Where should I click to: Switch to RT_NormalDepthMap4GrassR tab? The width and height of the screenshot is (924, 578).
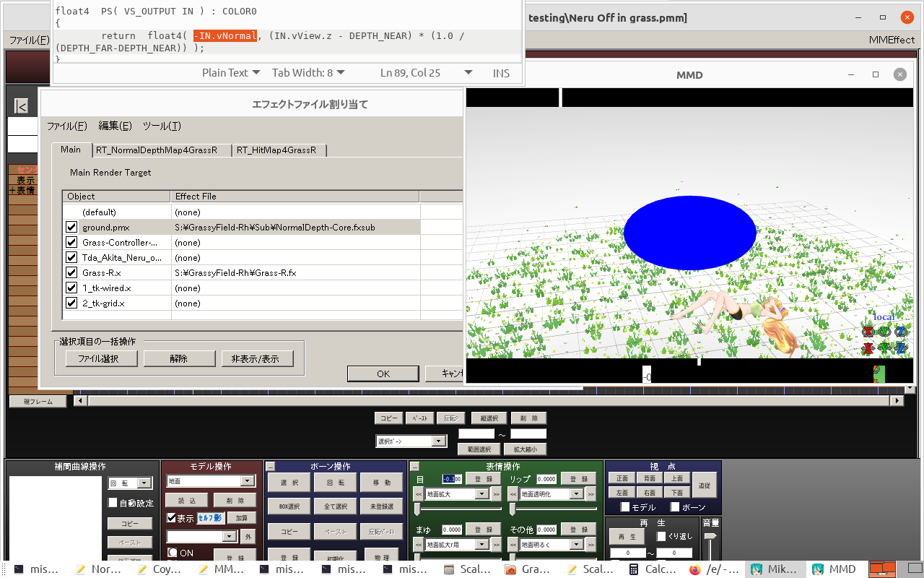click(x=162, y=150)
